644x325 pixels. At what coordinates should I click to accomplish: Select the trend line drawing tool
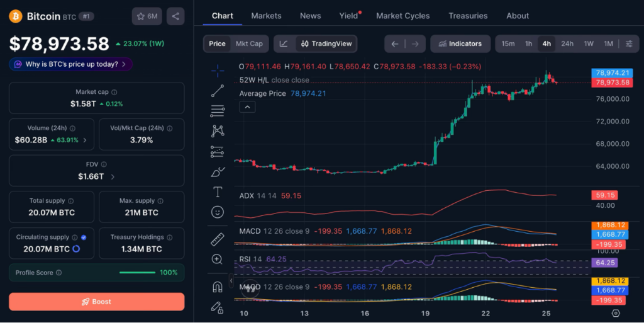218,91
